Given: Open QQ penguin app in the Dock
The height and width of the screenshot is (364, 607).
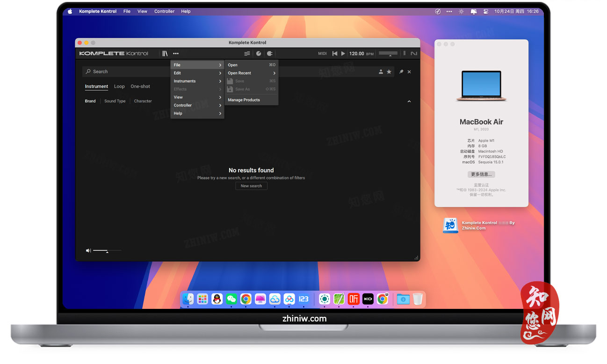Looking at the screenshot, I should (217, 299).
